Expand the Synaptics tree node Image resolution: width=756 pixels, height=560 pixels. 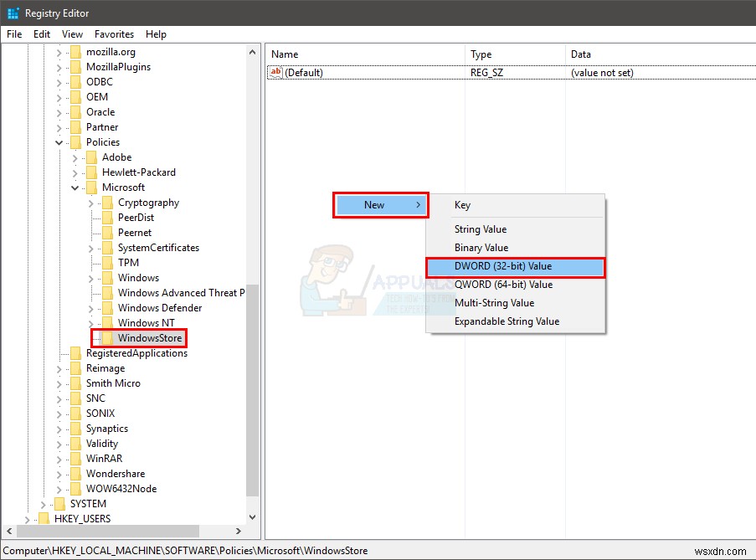pyautogui.click(x=59, y=429)
